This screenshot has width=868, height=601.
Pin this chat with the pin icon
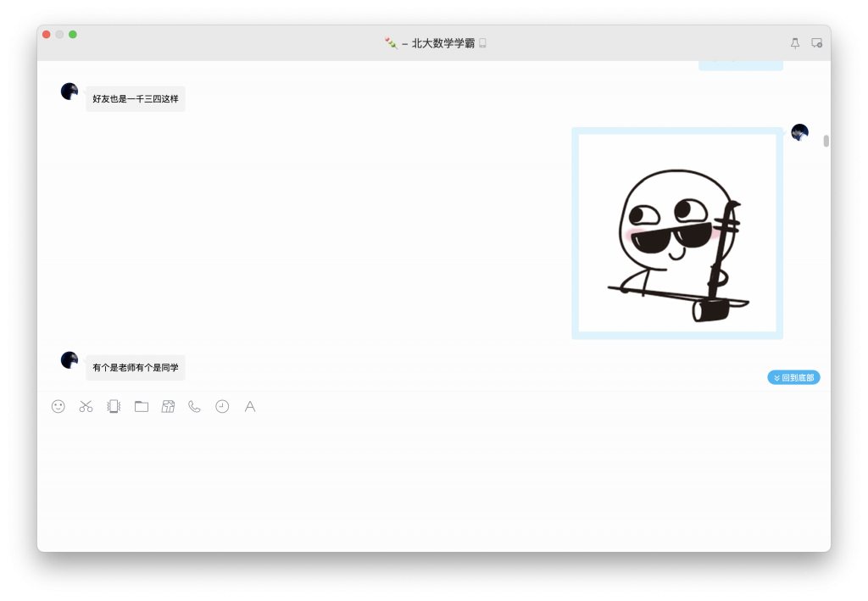(794, 42)
